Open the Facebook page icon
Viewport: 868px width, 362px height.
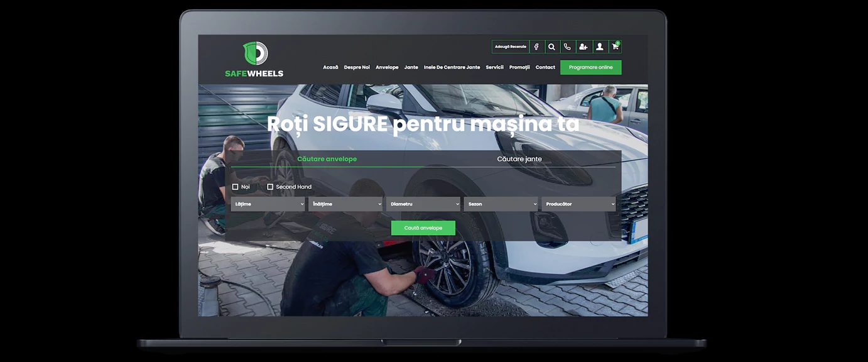536,47
